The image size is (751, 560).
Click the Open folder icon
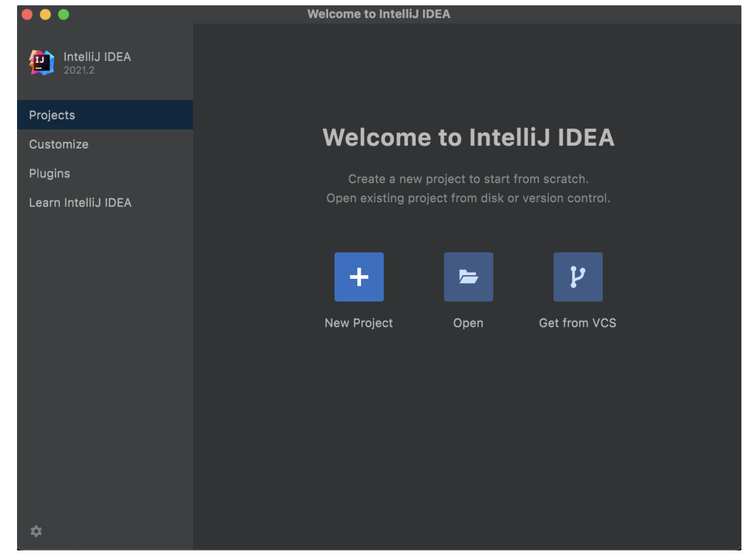point(469,277)
